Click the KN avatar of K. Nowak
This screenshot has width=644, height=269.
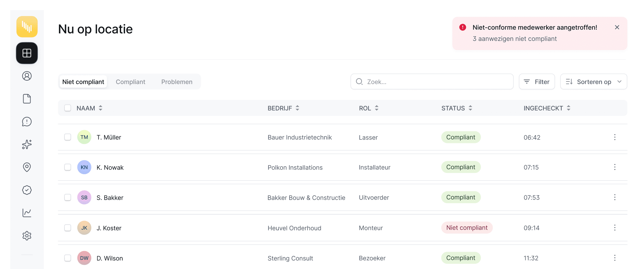[x=84, y=167]
